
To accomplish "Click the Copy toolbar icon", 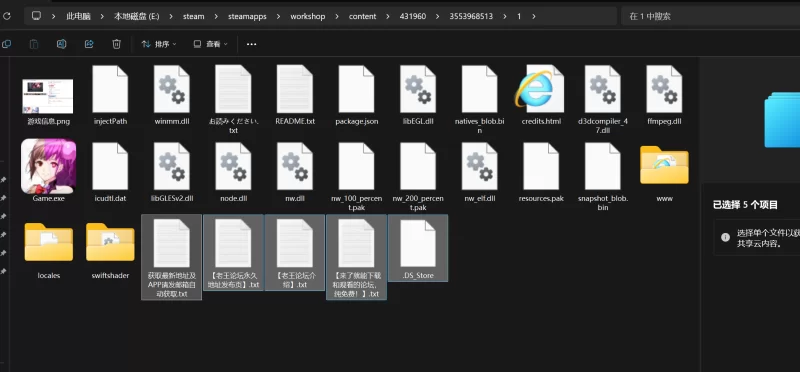I will [7, 44].
